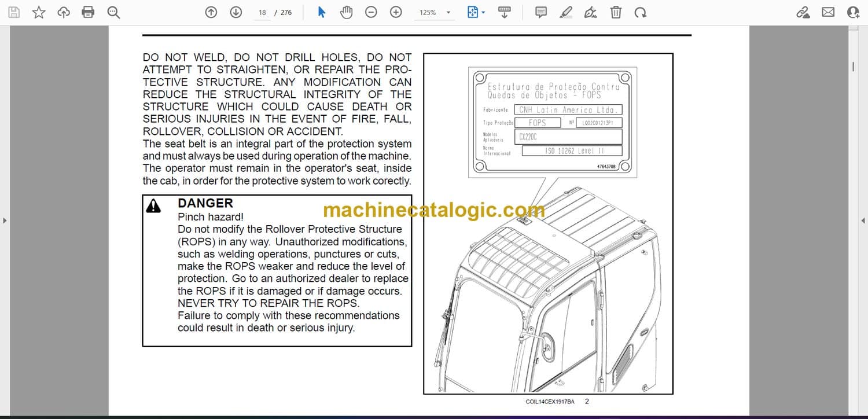Switch to the Hand pan tool
868x419 pixels.
point(346,12)
